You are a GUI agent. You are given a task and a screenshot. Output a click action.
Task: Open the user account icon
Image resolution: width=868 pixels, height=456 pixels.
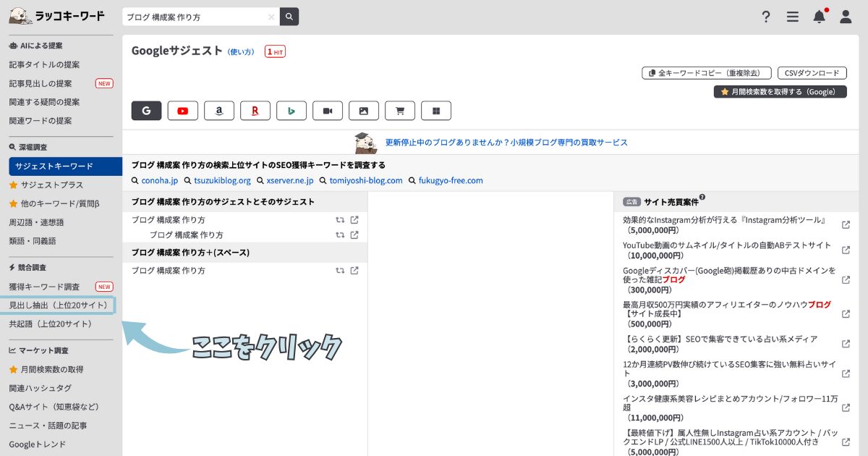pyautogui.click(x=846, y=17)
